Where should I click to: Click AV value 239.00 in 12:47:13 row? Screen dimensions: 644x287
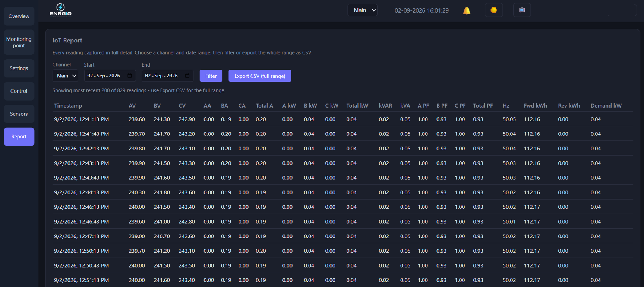tap(137, 236)
